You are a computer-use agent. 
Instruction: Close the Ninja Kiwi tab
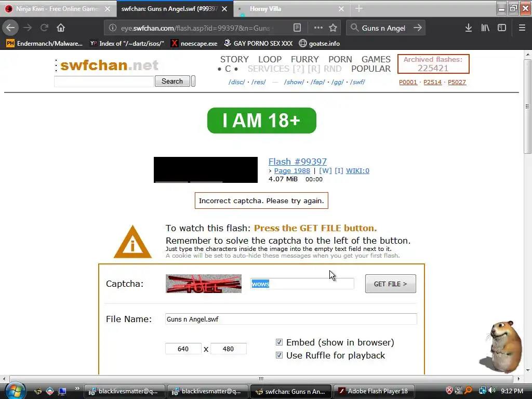108,9
